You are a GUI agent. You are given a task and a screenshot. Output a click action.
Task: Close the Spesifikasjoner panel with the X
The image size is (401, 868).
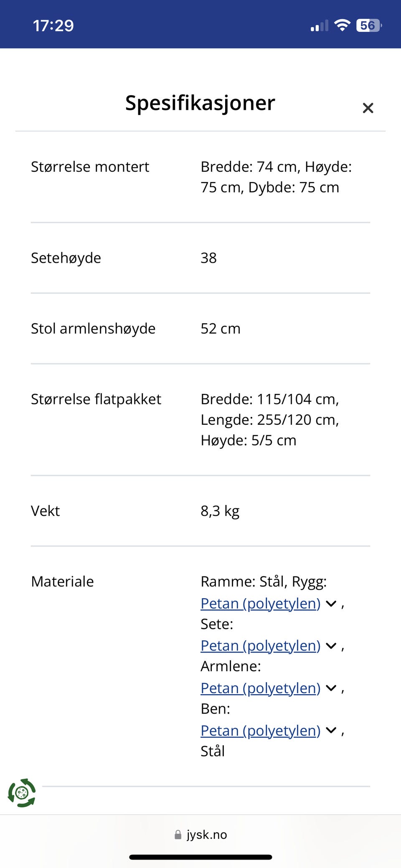pyautogui.click(x=368, y=108)
